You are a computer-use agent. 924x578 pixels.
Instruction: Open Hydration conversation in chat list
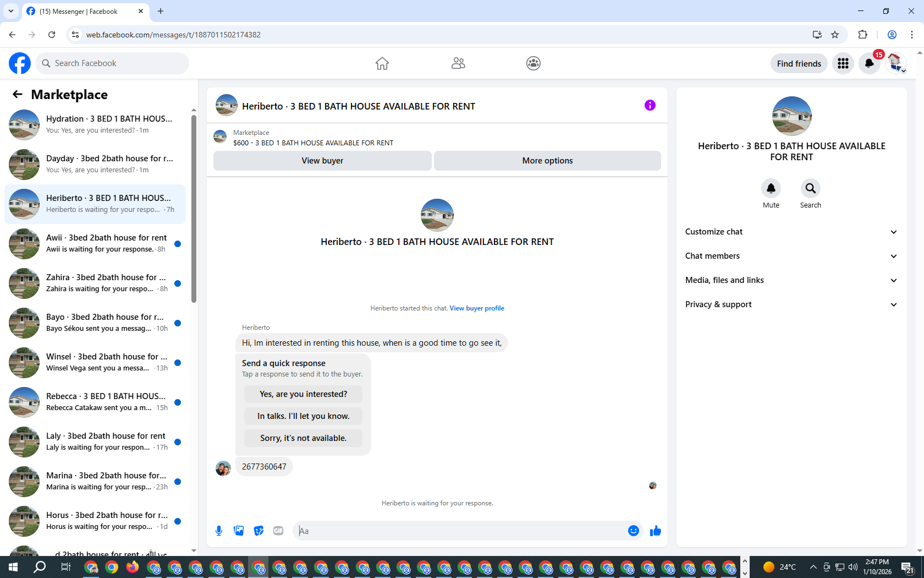(x=95, y=125)
